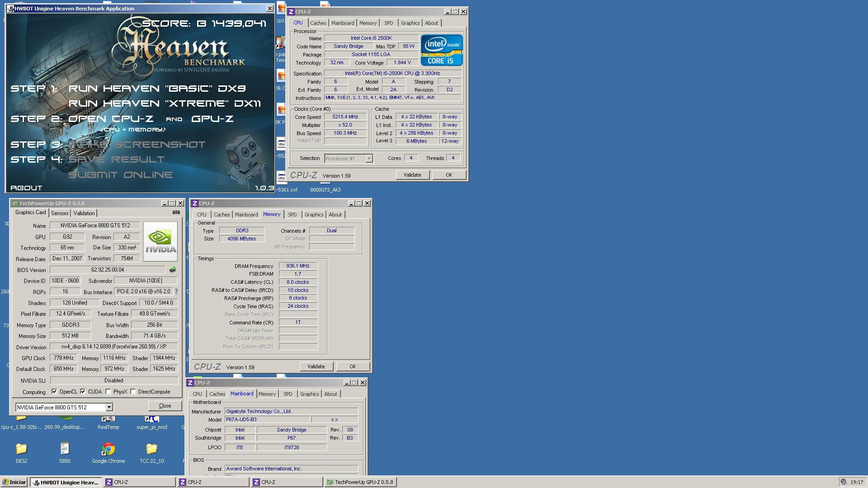Toggle the OpenCL checkbox
Image resolution: width=868 pixels, height=488 pixels.
pyautogui.click(x=54, y=392)
